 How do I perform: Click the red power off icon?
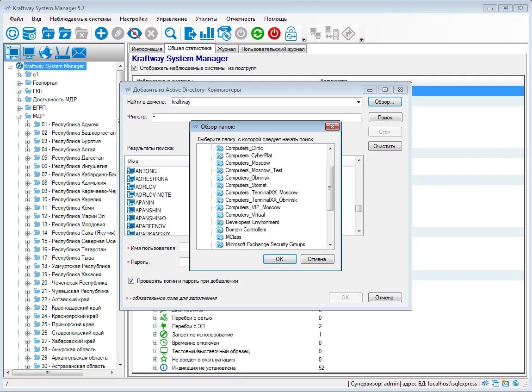click(x=274, y=33)
